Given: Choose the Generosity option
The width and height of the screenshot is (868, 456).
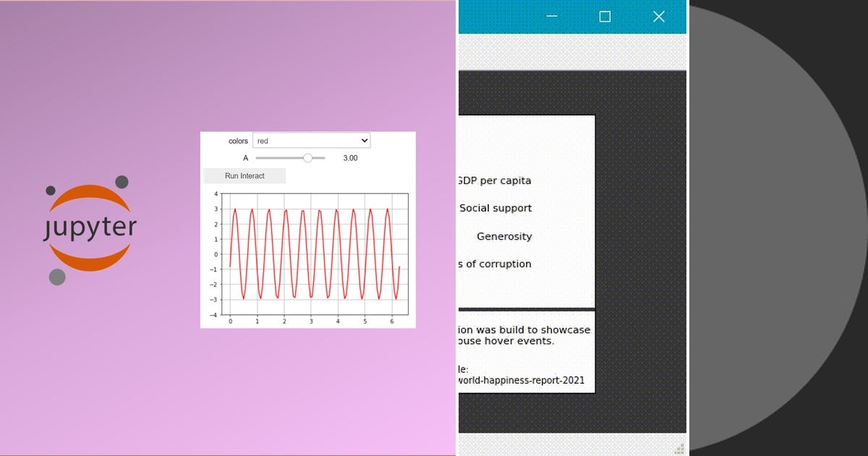Looking at the screenshot, I should pyautogui.click(x=504, y=236).
